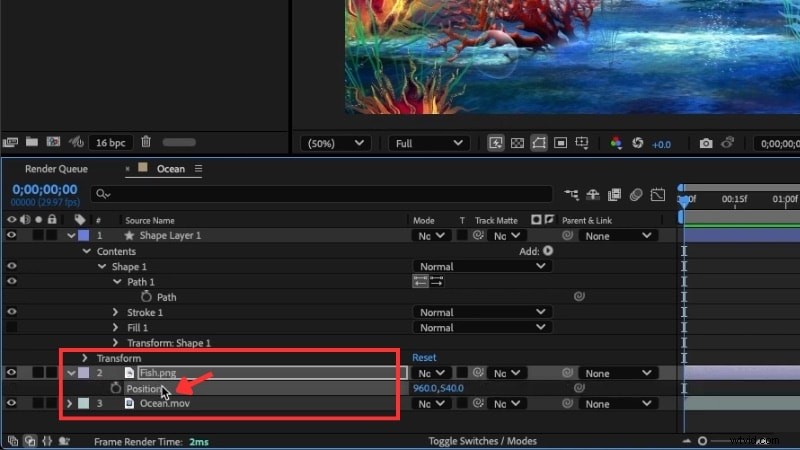
Task: Collapse the Shape 1 group
Action: point(102,266)
